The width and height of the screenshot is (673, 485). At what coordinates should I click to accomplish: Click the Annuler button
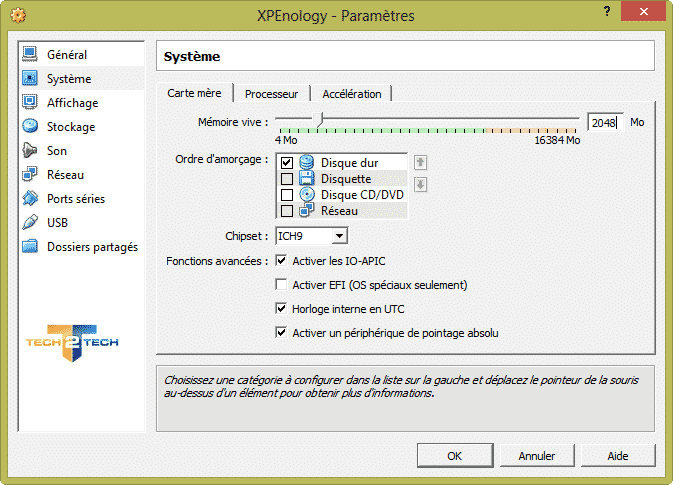click(537, 455)
